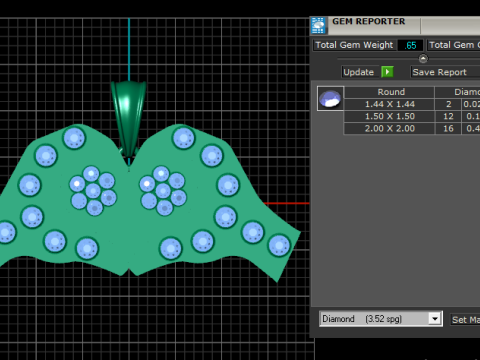The height and width of the screenshot is (360, 480).
Task: Select gem at right wing tip
Action: (279, 245)
